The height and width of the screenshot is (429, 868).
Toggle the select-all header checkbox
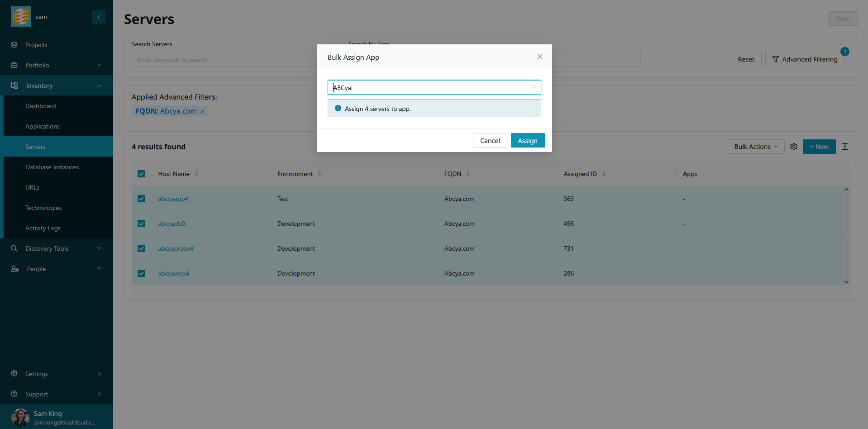(141, 174)
